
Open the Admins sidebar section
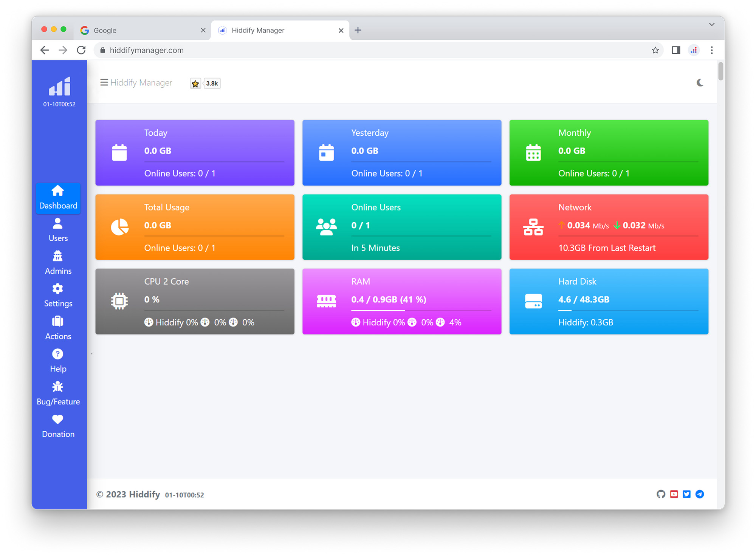tap(58, 262)
